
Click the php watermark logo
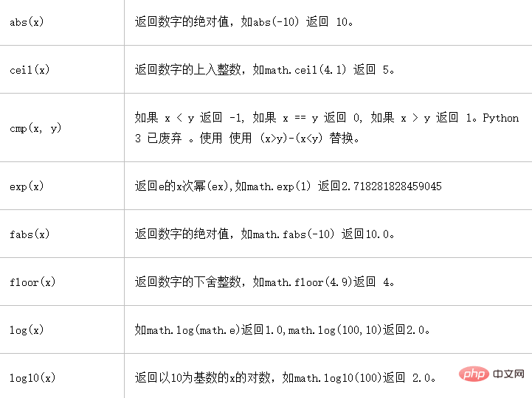[474, 374]
